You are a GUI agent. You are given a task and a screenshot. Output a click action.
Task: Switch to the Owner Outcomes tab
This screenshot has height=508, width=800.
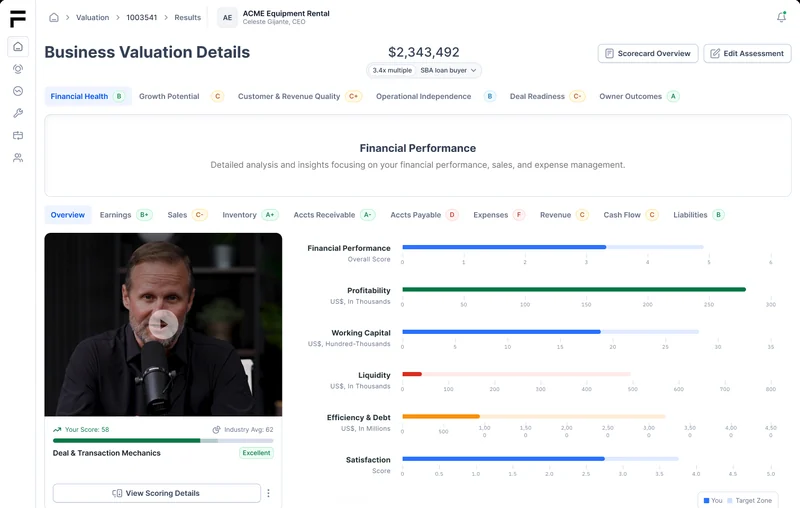point(639,96)
